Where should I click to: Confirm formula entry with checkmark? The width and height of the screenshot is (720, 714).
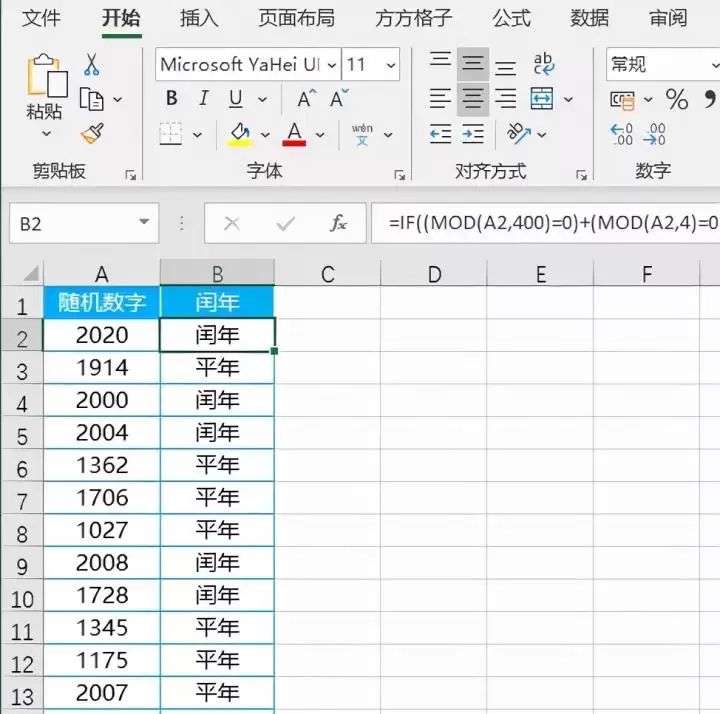click(x=285, y=224)
